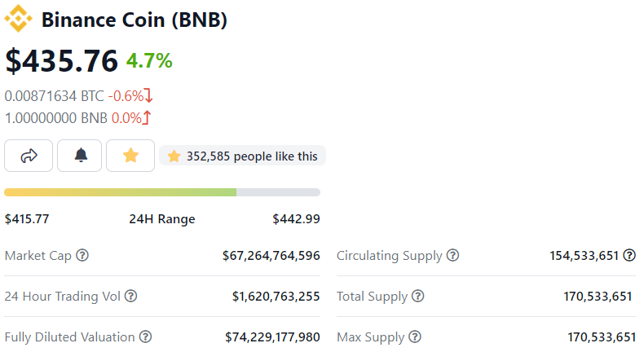
Task: Click the 352,585 people like this badge
Action: point(243,156)
